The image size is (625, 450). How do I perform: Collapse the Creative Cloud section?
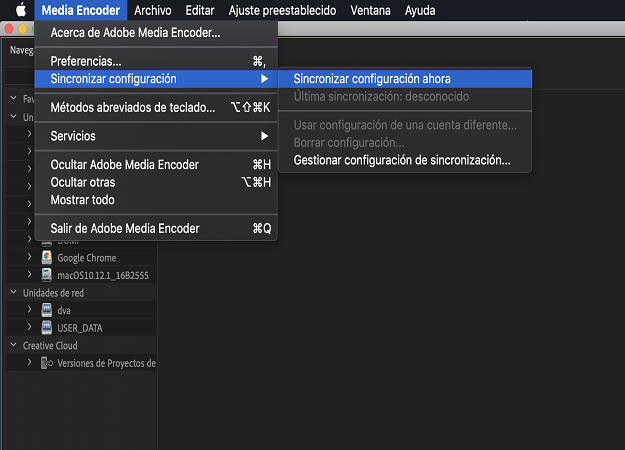pos(14,345)
